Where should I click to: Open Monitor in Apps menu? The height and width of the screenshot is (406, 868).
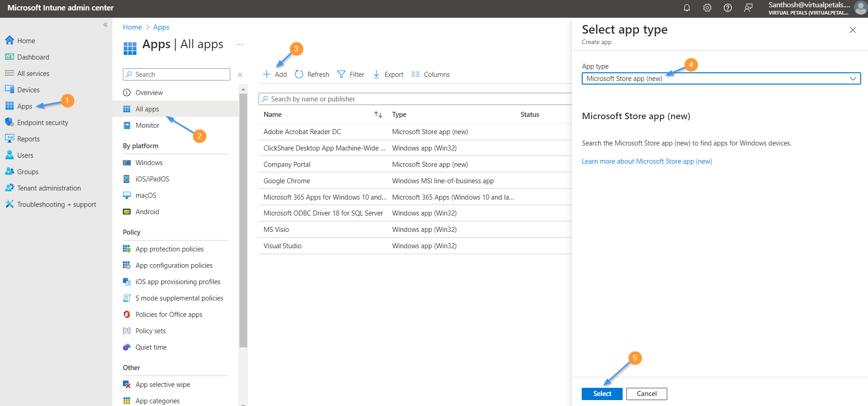pyautogui.click(x=147, y=125)
